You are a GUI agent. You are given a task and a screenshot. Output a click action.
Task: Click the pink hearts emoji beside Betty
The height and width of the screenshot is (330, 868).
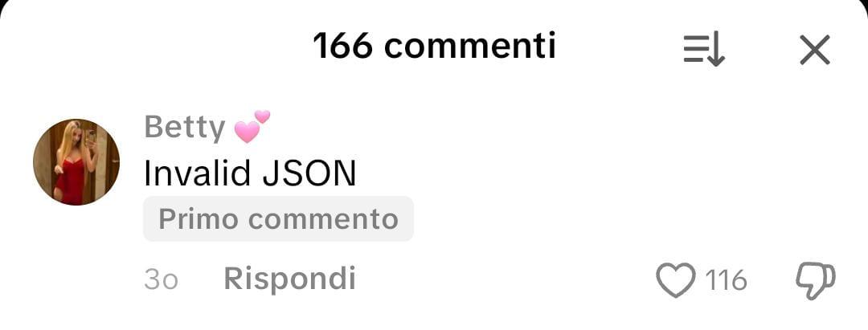(x=252, y=126)
